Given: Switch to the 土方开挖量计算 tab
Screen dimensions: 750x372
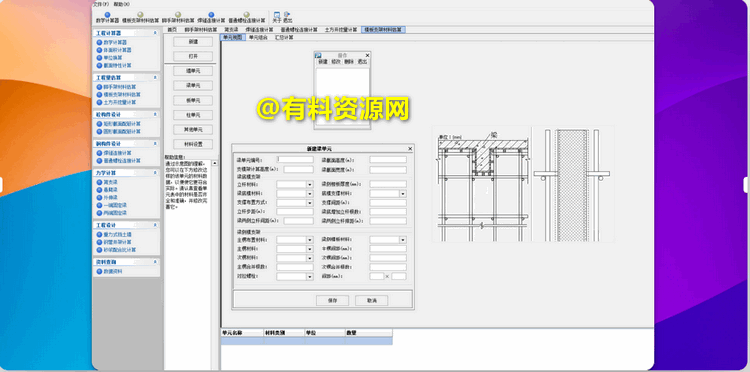Looking at the screenshot, I should coord(341,30).
